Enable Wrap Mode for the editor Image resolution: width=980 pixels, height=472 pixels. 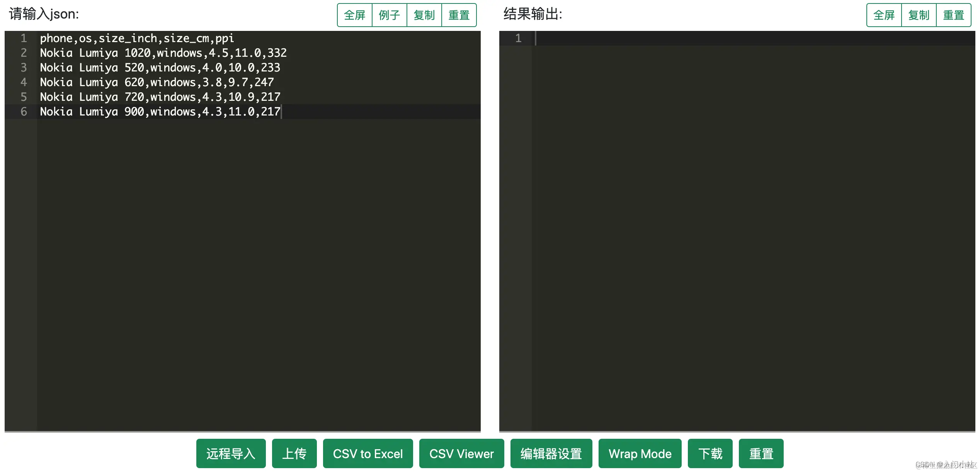pyautogui.click(x=640, y=453)
